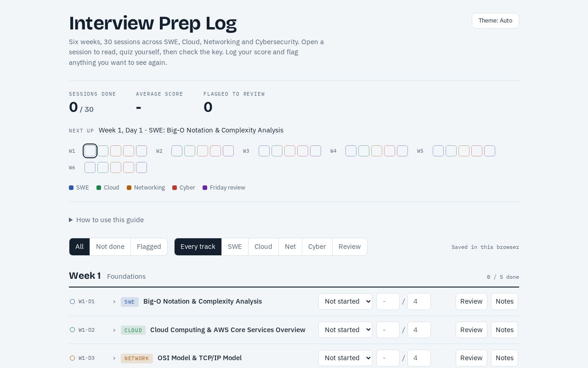Switch to the Not done filter tab

(110, 247)
